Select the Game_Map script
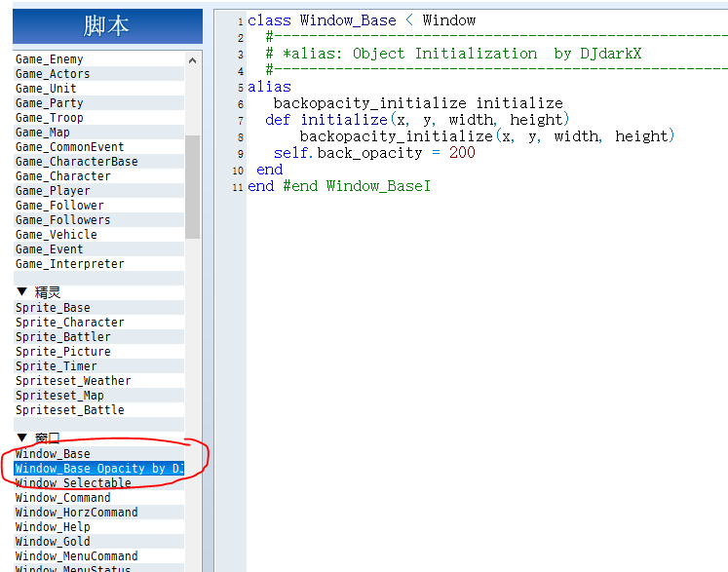 pyautogui.click(x=98, y=133)
